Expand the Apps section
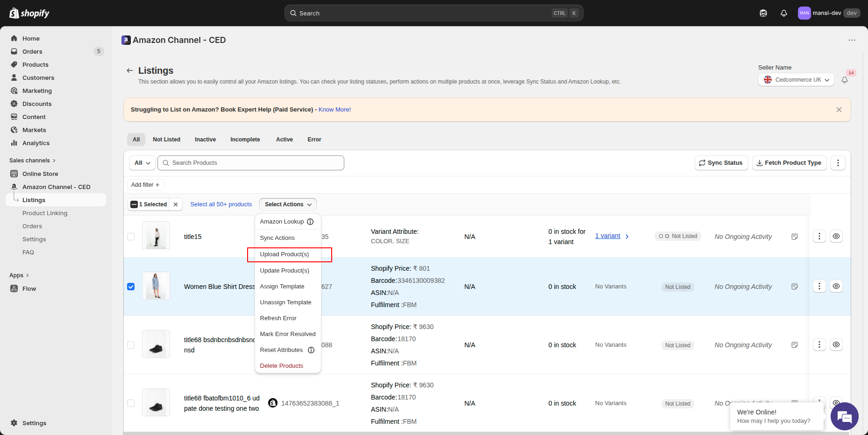Image resolution: width=868 pixels, height=435 pixels. tap(19, 275)
